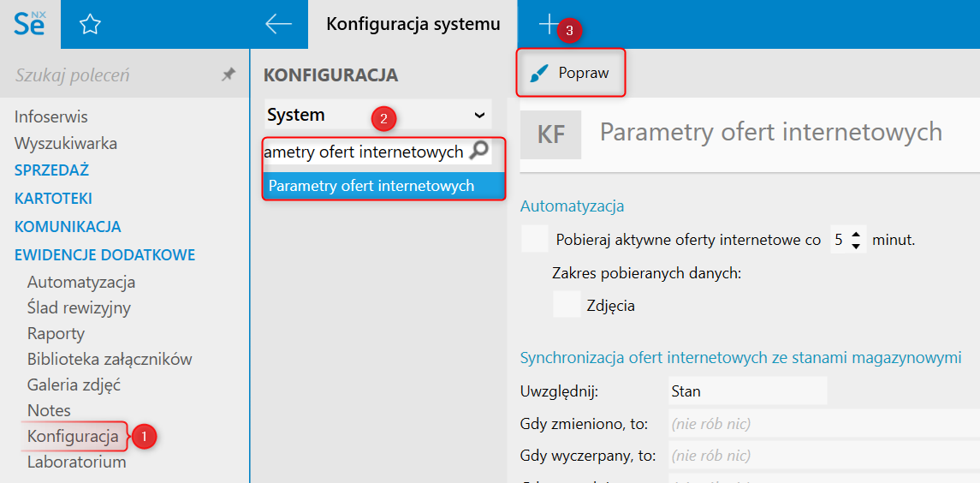Click the Szukaj poleceń search field
980x483 pixels.
tap(111, 75)
